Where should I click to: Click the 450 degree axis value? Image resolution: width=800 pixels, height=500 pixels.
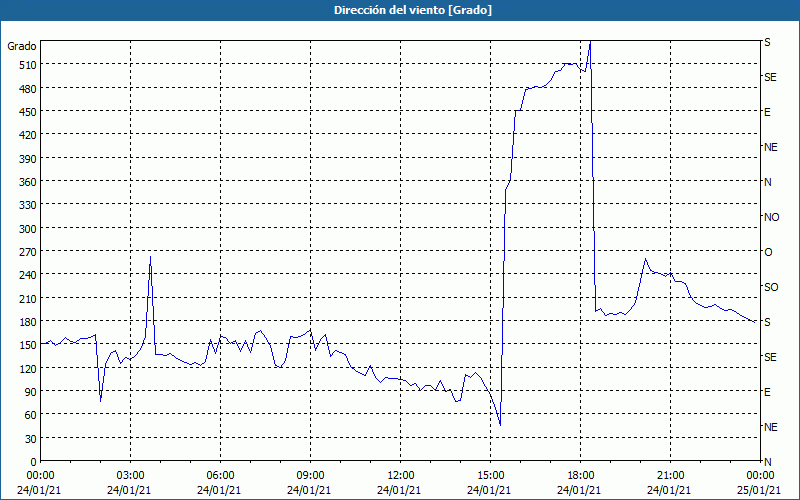[x=28, y=112]
